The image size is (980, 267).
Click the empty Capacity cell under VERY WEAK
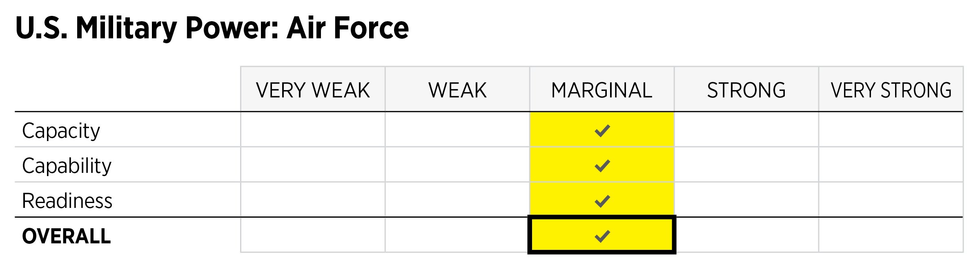(x=313, y=130)
